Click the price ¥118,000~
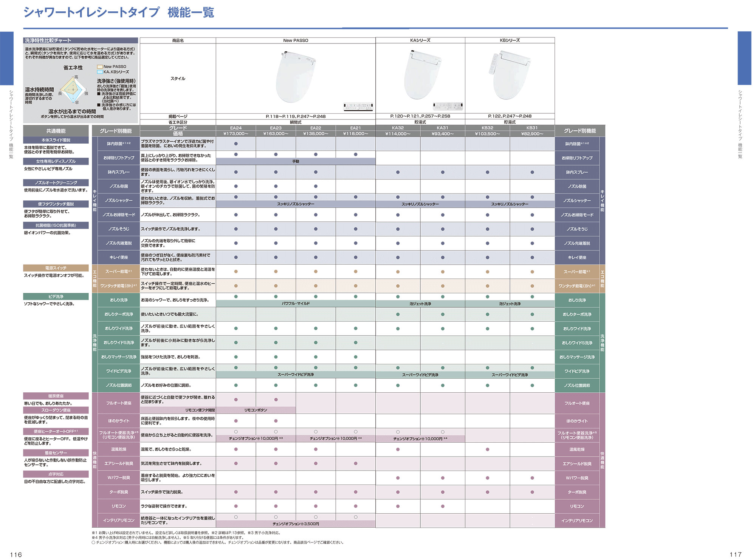This screenshot has height=559, width=756. pos(356,134)
